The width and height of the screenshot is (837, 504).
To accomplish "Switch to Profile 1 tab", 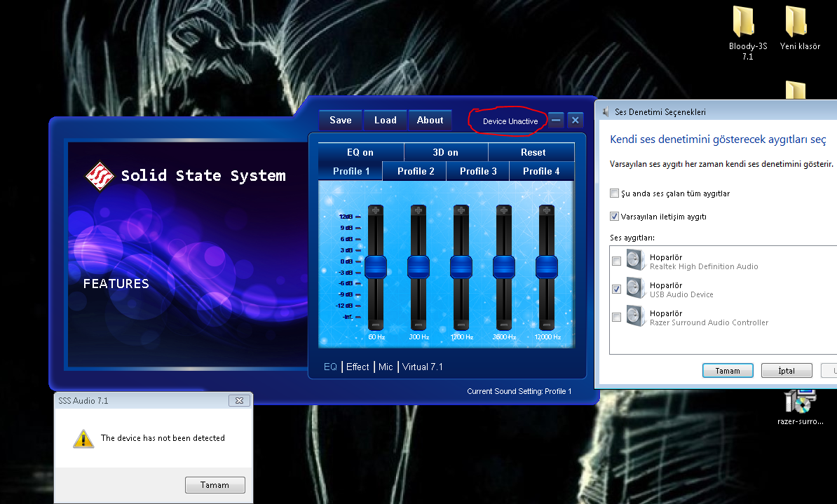I will (351, 171).
